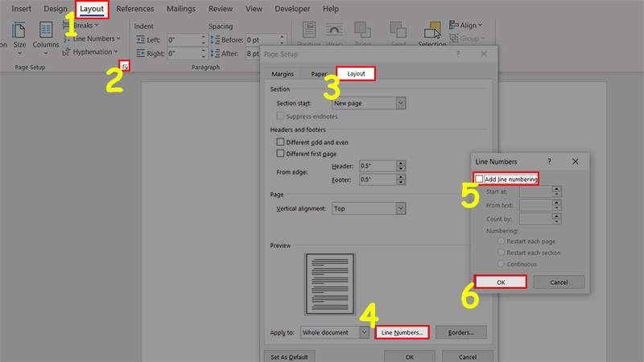Open the Review ribbon tab
644x362 pixels.
[x=221, y=9]
